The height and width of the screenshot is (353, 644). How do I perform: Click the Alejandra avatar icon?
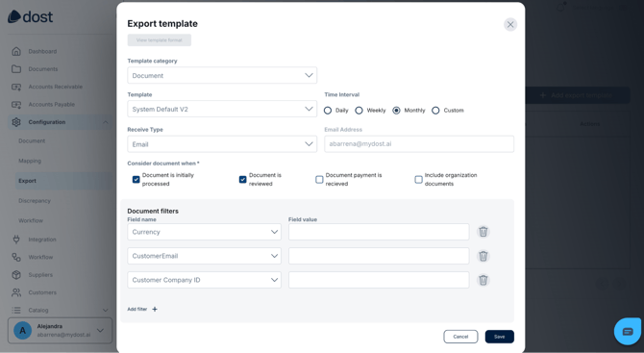coord(23,331)
